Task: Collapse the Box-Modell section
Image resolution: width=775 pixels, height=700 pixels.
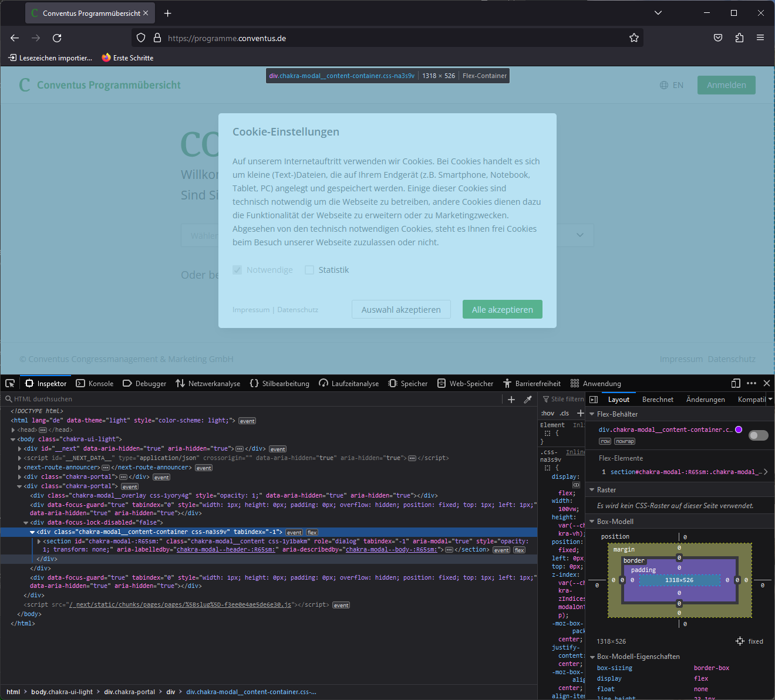Action: click(x=592, y=521)
